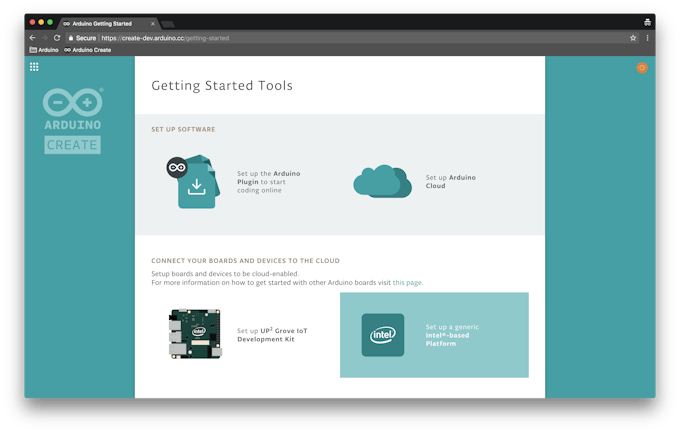680x433 pixels.
Task: Click the Arduino Create badge in sidebar
Action: coord(72,144)
